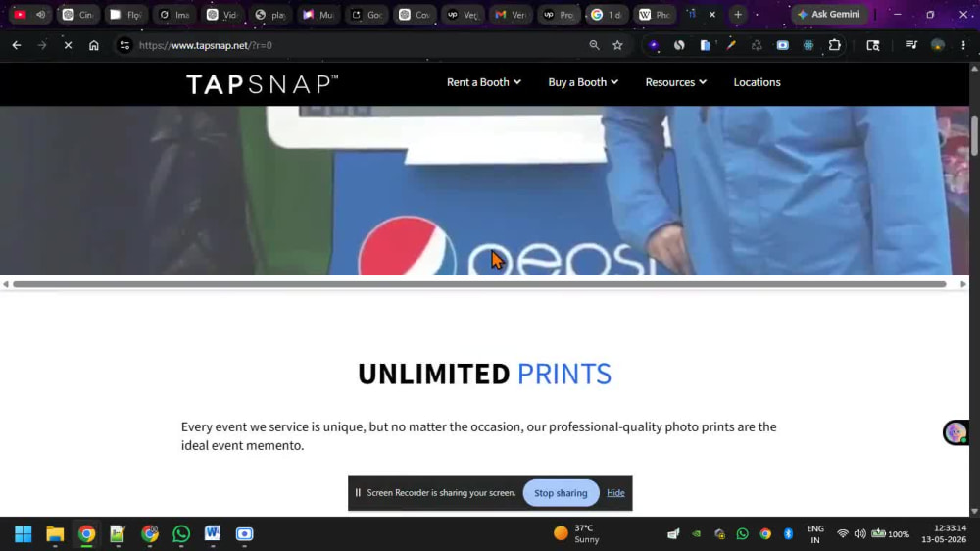View site information for tapsnap.net
The height and width of the screenshot is (551, 980).
click(124, 45)
